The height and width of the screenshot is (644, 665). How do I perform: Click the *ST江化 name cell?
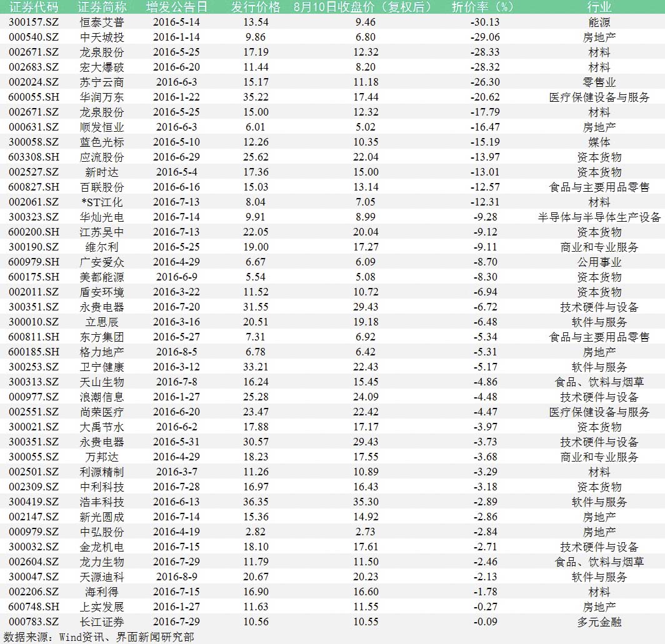(102, 202)
